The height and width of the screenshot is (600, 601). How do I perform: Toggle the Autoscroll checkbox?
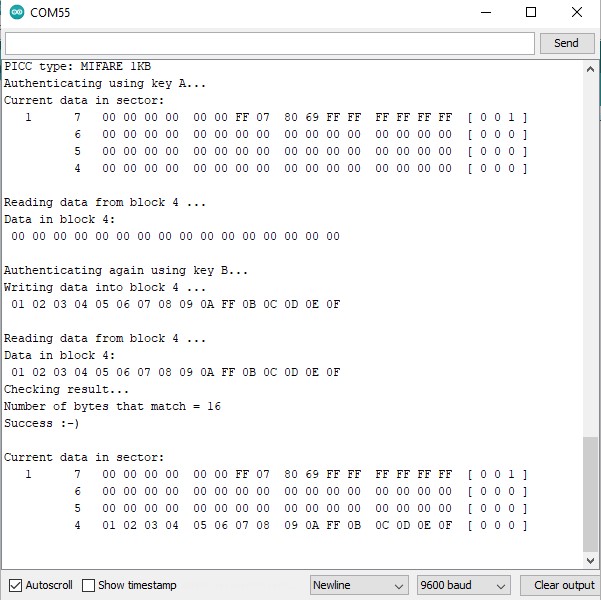pyautogui.click(x=15, y=585)
